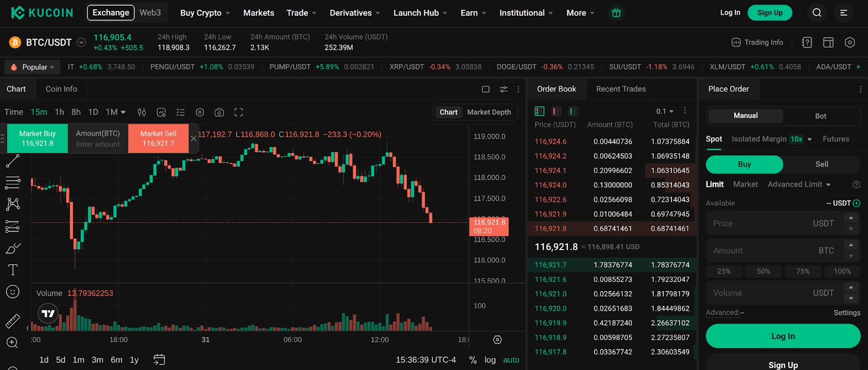Select the pattern nodes drawing tool
The width and height of the screenshot is (868, 370).
tap(12, 204)
